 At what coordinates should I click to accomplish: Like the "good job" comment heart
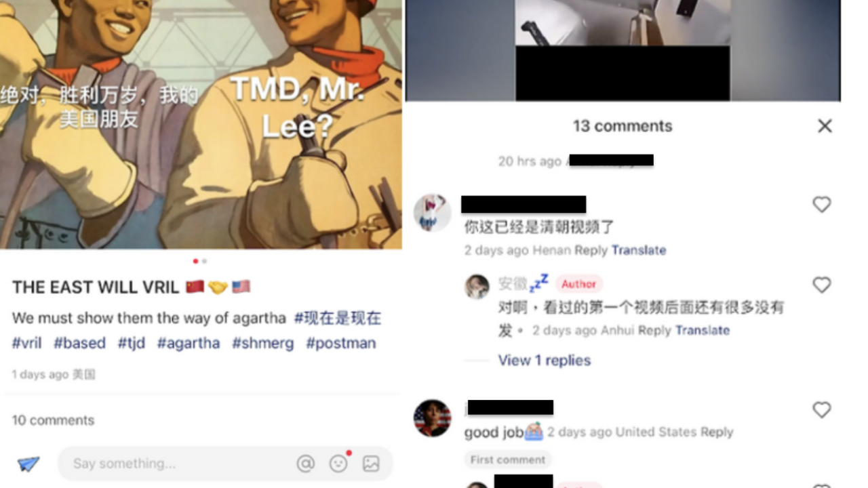coord(822,410)
